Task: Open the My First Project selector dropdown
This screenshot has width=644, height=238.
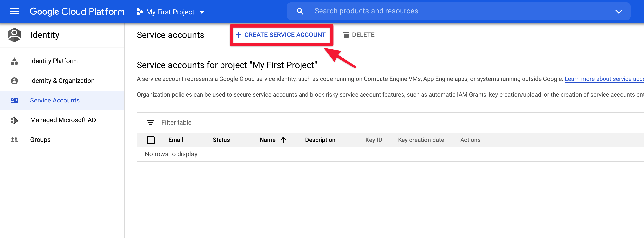Action: click(170, 12)
